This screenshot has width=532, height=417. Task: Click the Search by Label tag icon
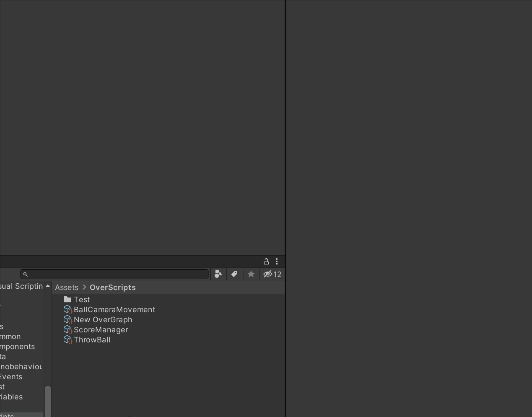pos(234,274)
